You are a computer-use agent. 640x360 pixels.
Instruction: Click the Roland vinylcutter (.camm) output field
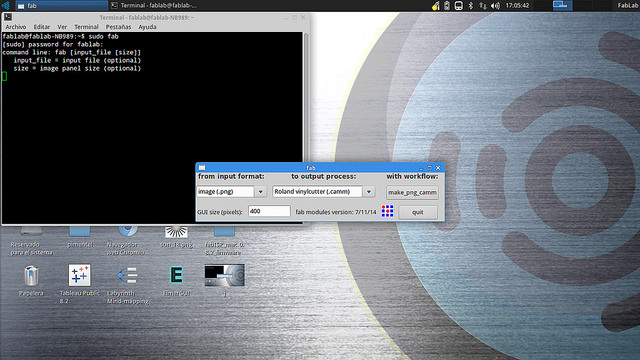coord(317,191)
